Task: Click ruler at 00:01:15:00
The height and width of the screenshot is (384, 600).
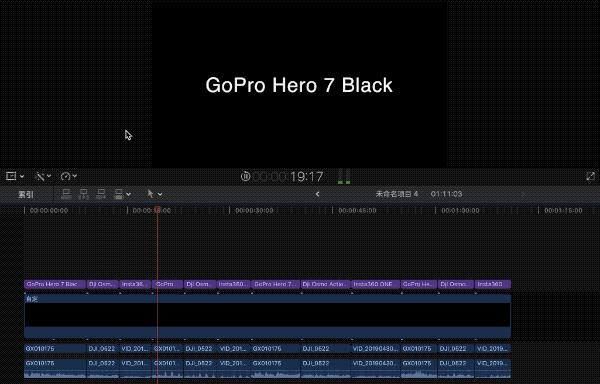Action: (x=563, y=210)
